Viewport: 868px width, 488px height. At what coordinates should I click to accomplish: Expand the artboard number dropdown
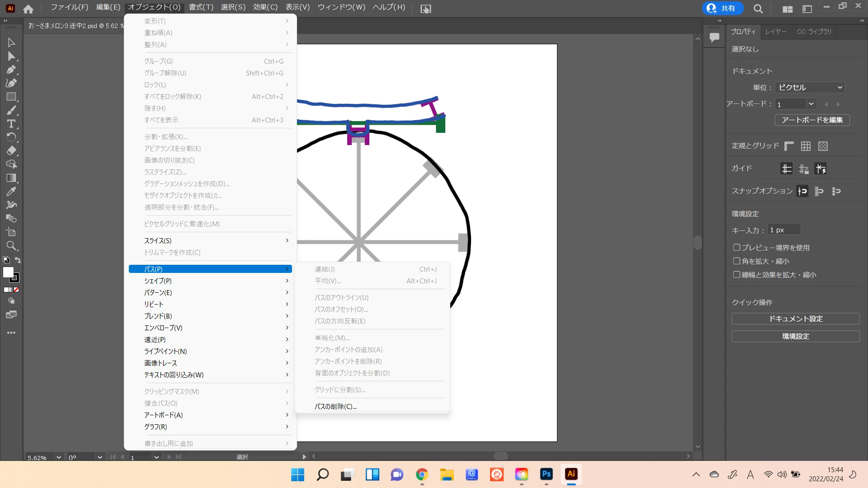point(811,104)
